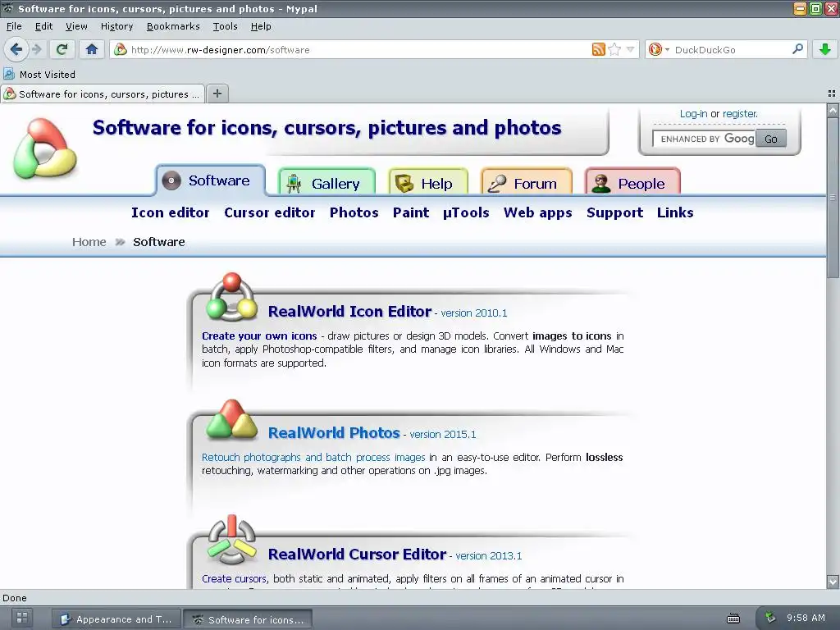Open the Icon editor submenu link

(171, 212)
